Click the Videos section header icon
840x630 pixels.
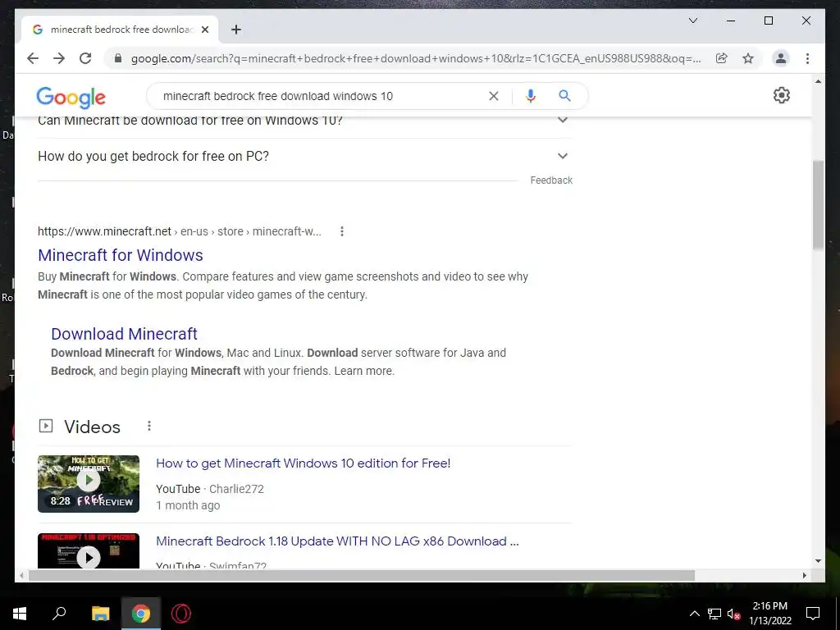click(x=46, y=426)
